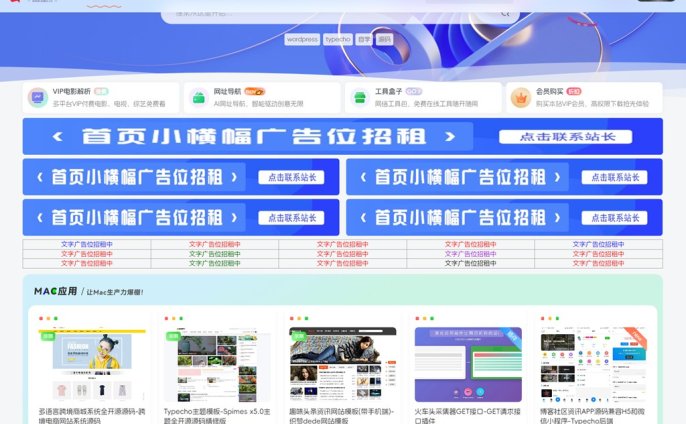This screenshot has height=424, width=686.
Task: Click the black 文字广告位招租中 text ad
Action: click(x=470, y=263)
